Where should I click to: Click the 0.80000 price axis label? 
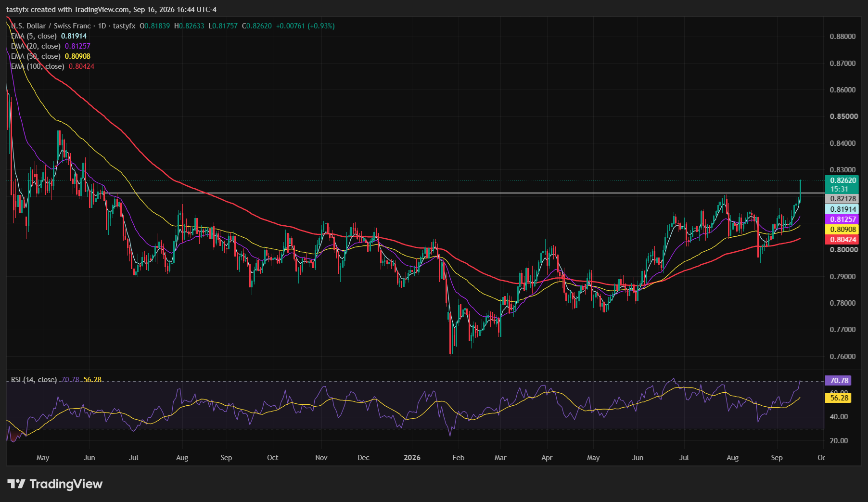[843, 250]
